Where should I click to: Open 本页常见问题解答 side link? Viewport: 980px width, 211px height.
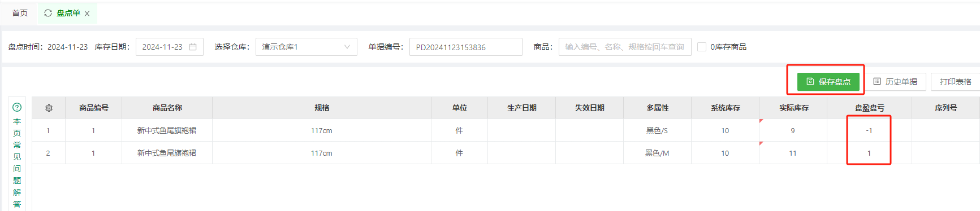(17, 162)
